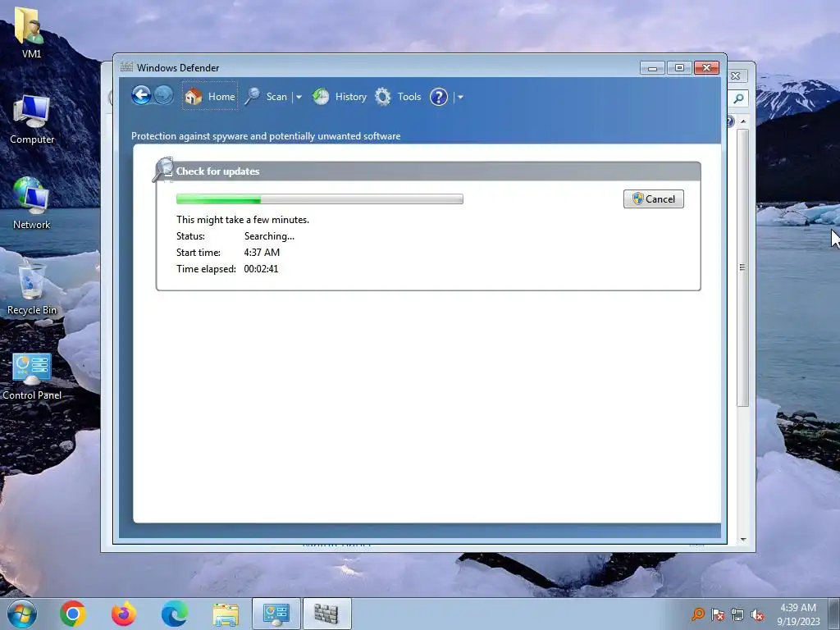
Task: Click the start time '4:37 AM'
Action: 262,253
